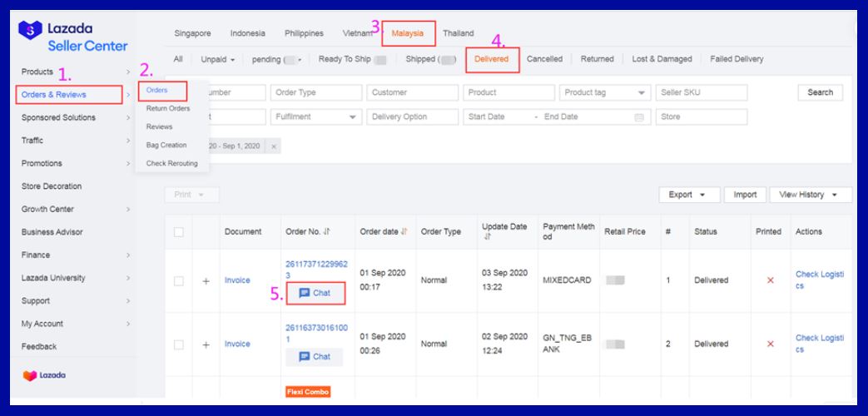The width and height of the screenshot is (868, 416).
Task: Open the Export dropdown
Action: pos(689,195)
